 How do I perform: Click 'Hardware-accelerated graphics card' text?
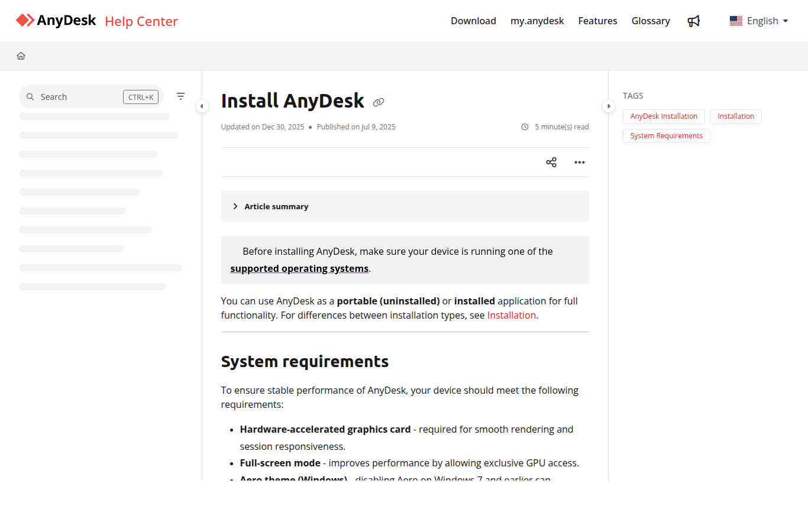[x=325, y=429]
